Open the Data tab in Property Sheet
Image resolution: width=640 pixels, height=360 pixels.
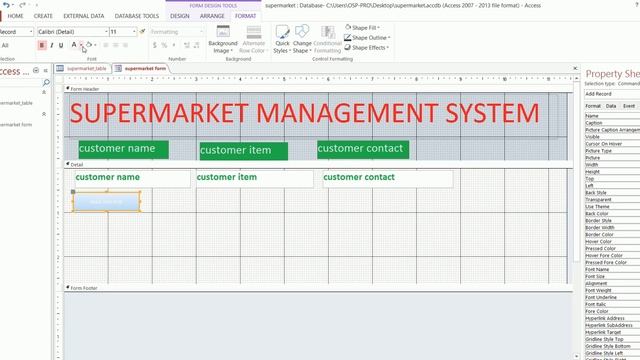(611, 106)
